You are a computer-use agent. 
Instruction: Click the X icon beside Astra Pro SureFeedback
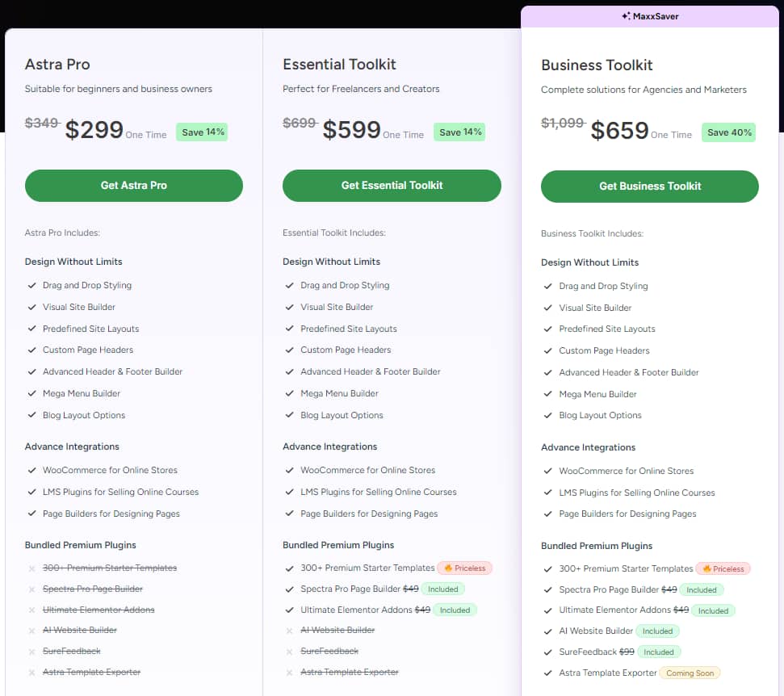[32, 652]
